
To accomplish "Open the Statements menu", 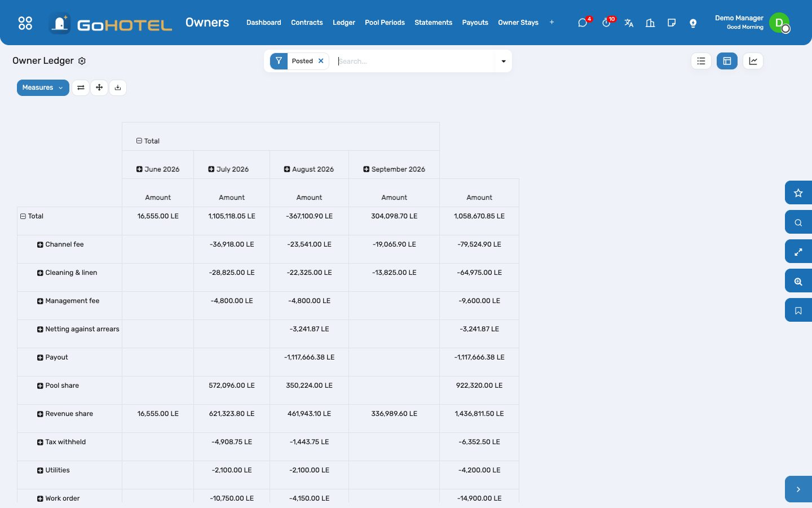I will point(433,23).
